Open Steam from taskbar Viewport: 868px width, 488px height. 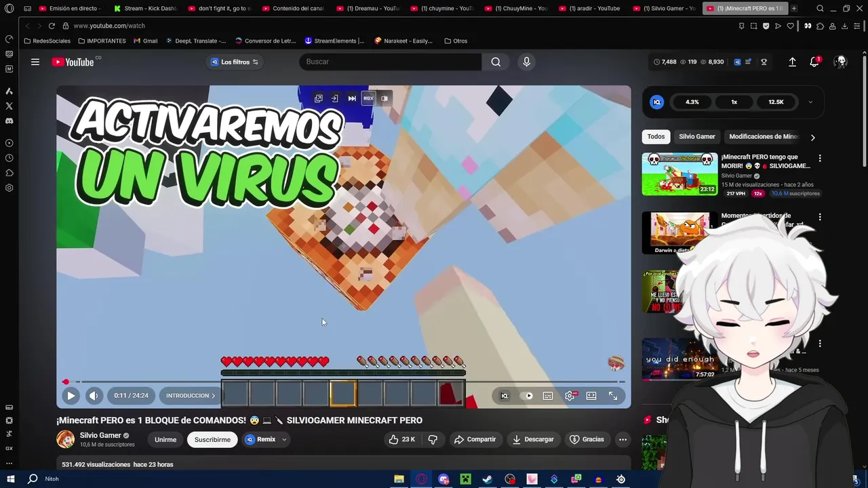[488, 479]
